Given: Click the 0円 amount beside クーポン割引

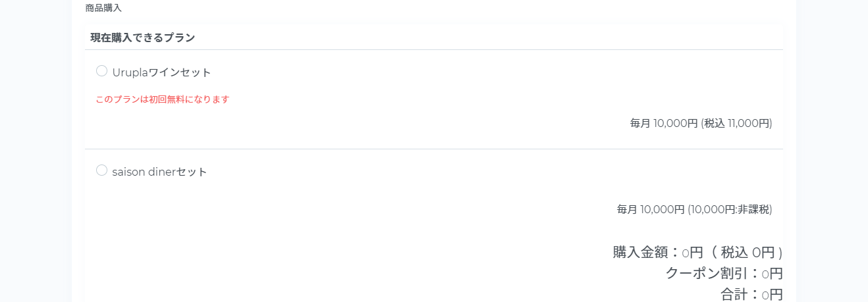Looking at the screenshot, I should point(772,274).
